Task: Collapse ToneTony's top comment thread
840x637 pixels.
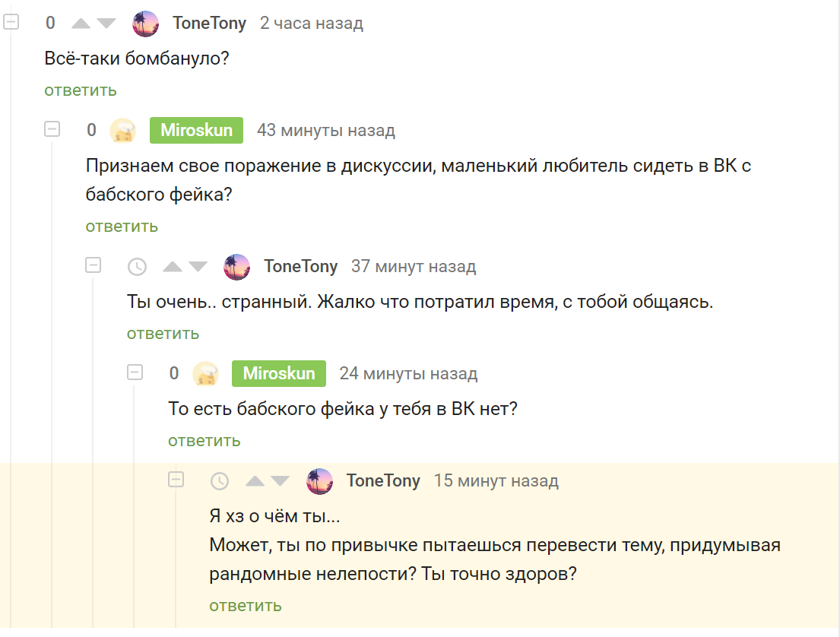Action: (x=11, y=22)
